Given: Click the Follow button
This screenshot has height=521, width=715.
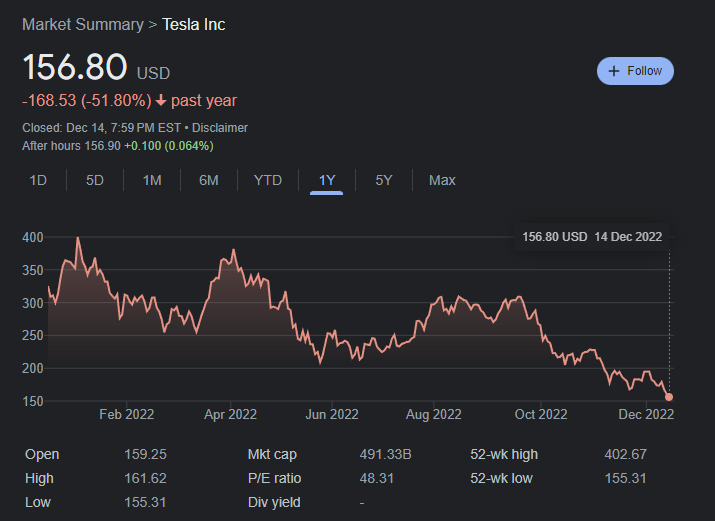Looking at the screenshot, I should 635,71.
